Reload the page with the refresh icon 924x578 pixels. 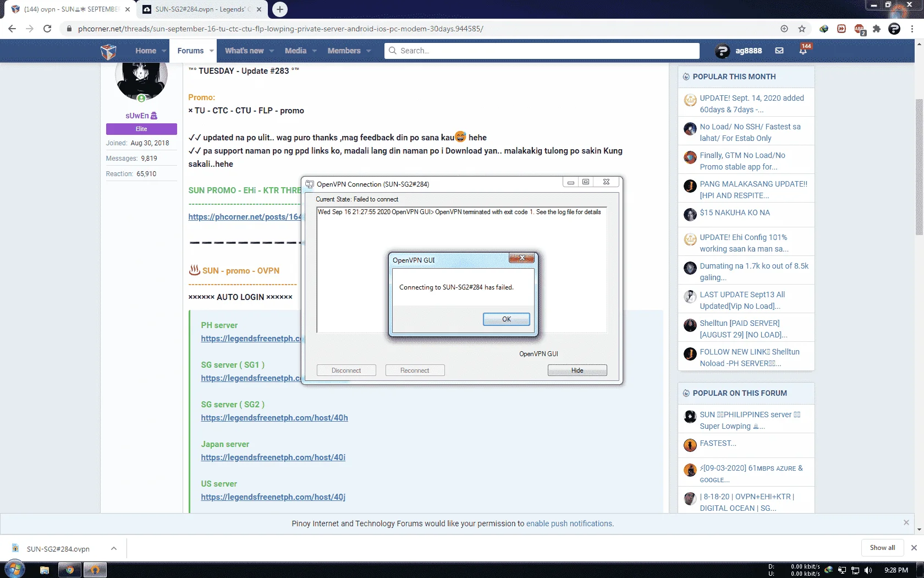47,29
